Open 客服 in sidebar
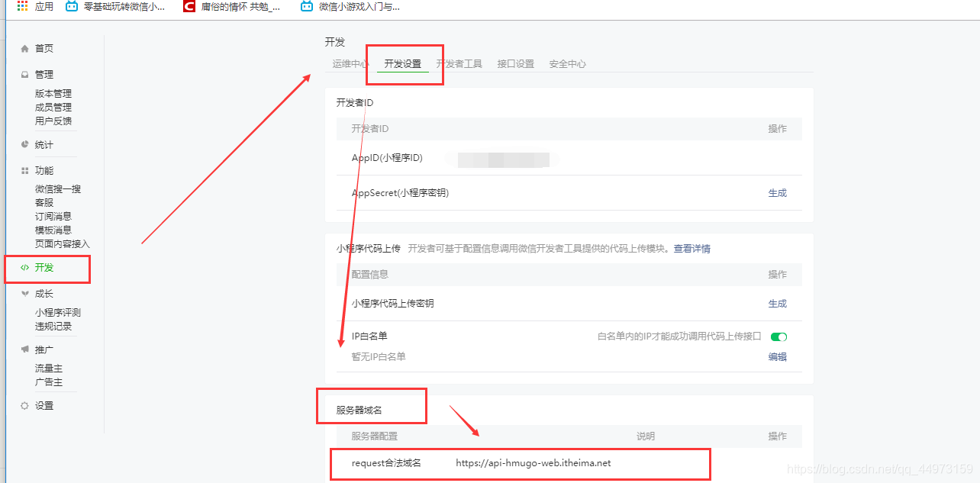The image size is (980, 483). tap(44, 203)
